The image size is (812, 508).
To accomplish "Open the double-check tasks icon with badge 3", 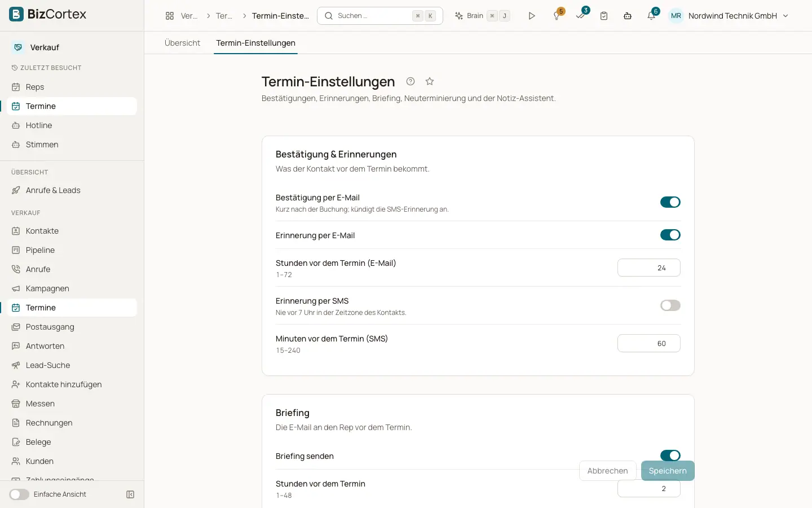I will click(581, 16).
